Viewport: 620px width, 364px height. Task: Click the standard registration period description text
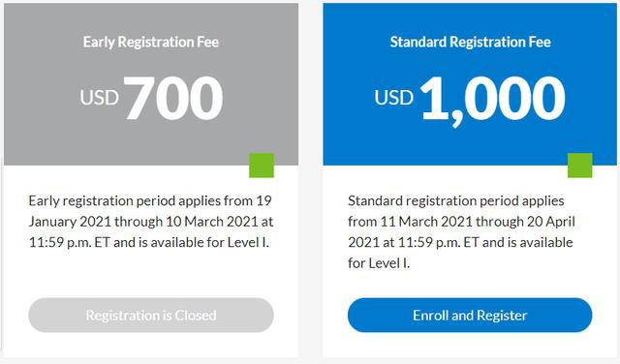[461, 231]
